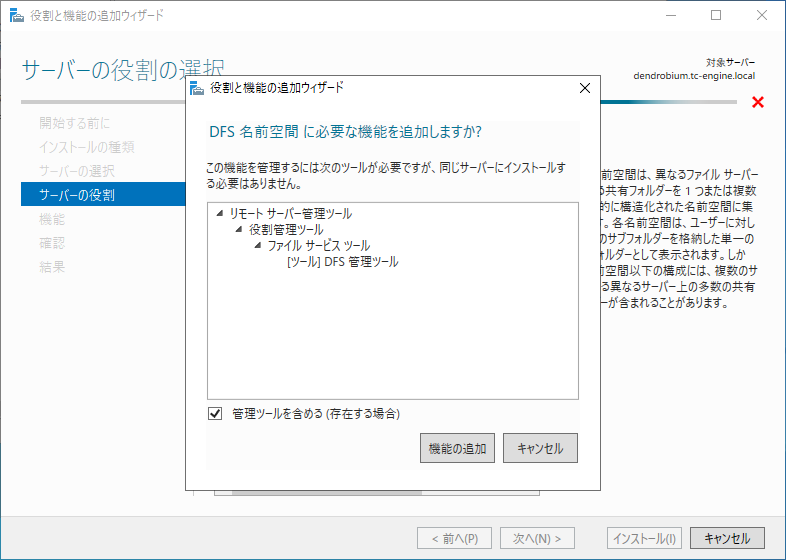The image size is (786, 560).
Task: Select リモート サーバー管理ツール tree label
Action: [291, 214]
